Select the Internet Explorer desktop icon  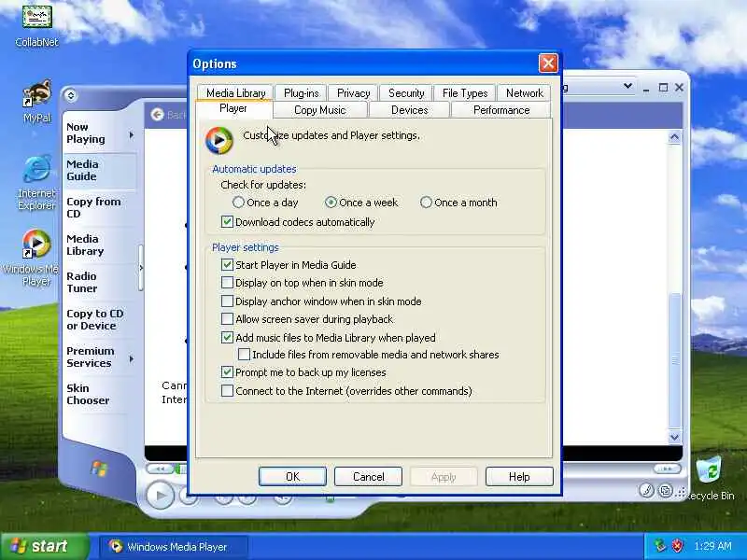pos(36,182)
